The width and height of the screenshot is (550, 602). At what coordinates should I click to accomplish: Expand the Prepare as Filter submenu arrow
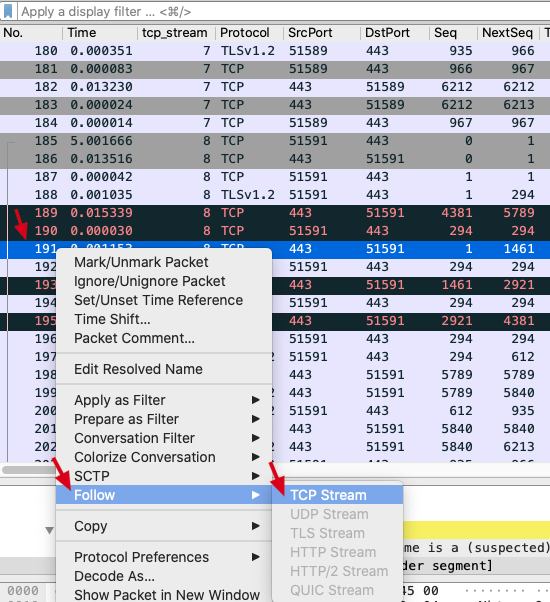pyautogui.click(x=256, y=419)
